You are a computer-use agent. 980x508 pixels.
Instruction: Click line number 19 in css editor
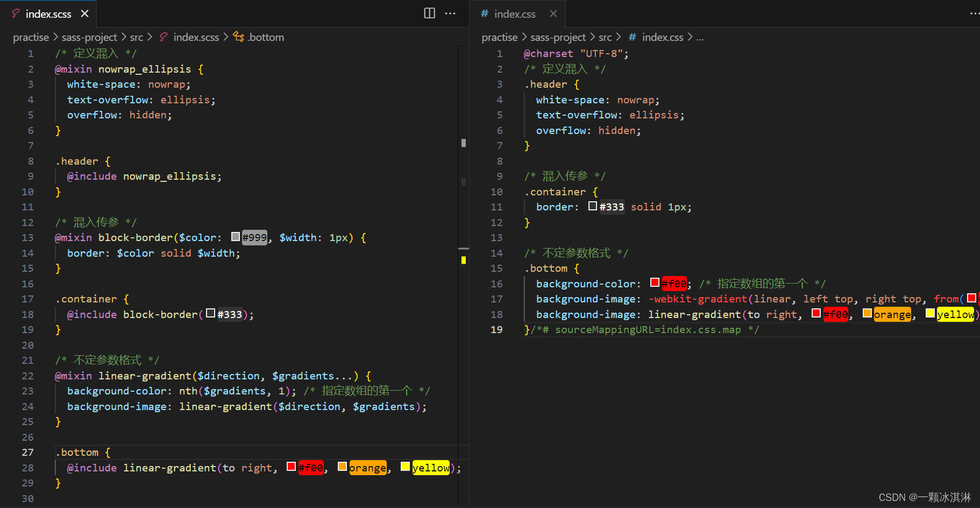(496, 330)
